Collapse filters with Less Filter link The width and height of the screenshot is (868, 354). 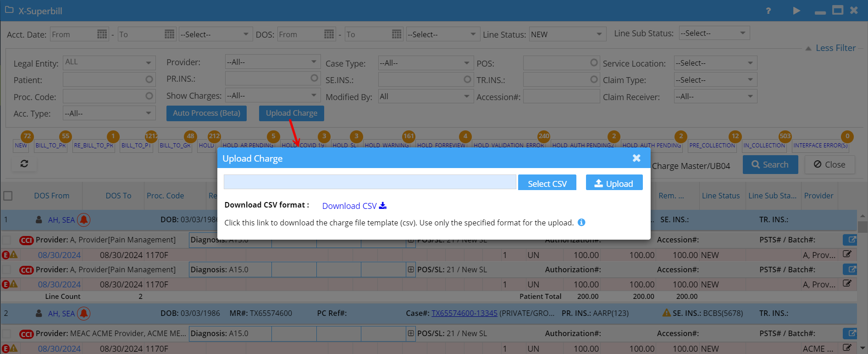(x=835, y=48)
